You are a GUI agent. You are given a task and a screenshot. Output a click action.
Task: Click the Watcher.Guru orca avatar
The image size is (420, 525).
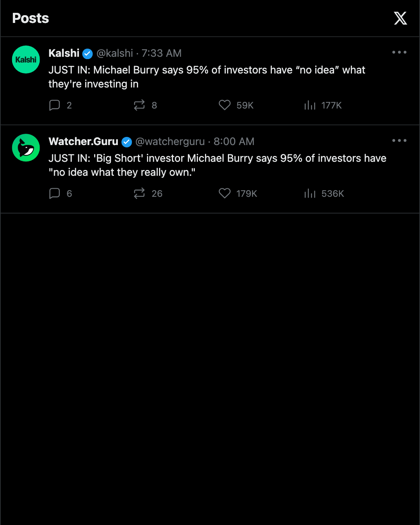(x=26, y=148)
